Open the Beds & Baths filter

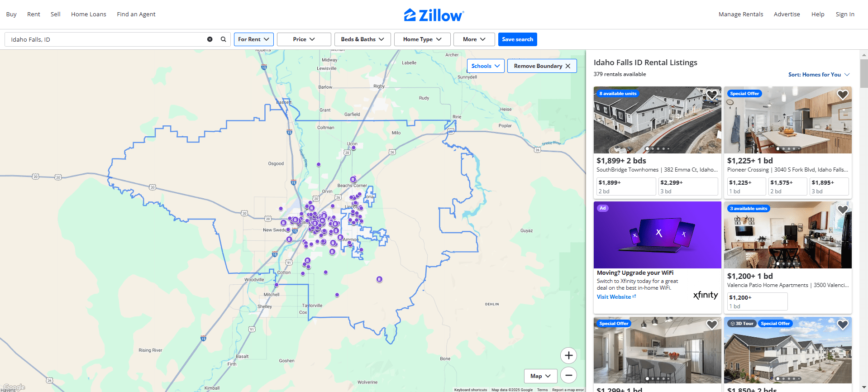click(362, 39)
